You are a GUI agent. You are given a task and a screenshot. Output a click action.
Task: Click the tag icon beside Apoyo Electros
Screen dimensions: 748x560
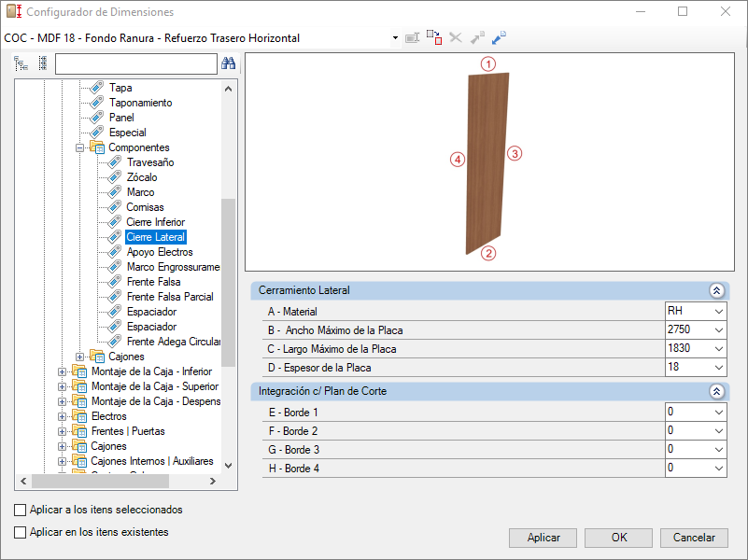point(115,252)
